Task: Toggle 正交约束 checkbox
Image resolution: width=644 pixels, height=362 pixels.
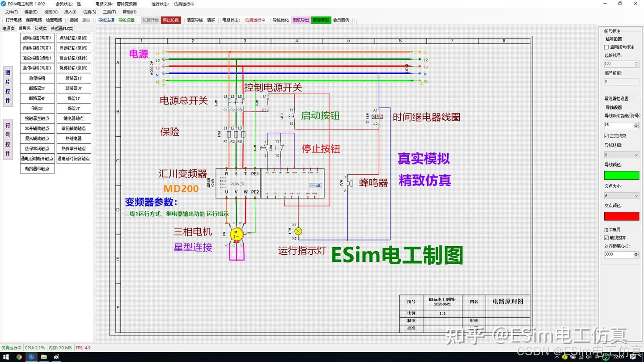Action: (x=606, y=136)
